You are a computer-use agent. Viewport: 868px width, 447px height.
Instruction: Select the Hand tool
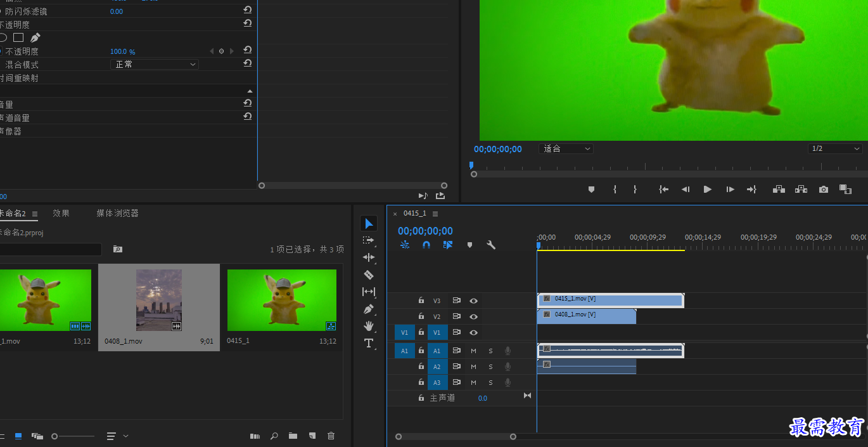369,326
